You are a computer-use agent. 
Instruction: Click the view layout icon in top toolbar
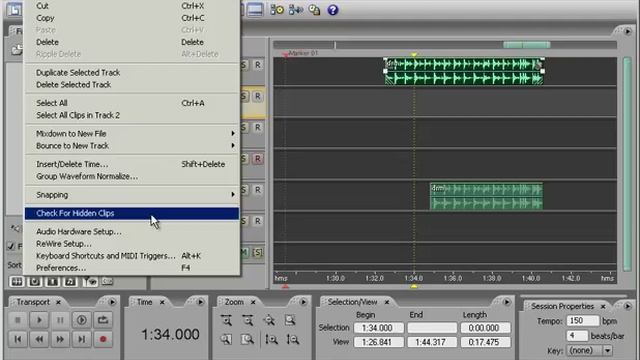[x=255, y=10]
